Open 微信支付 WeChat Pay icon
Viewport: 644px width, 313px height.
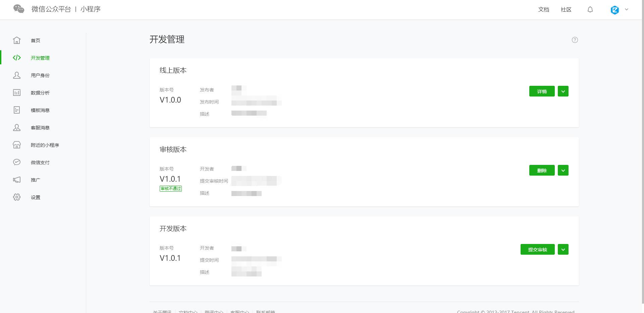pos(17,162)
